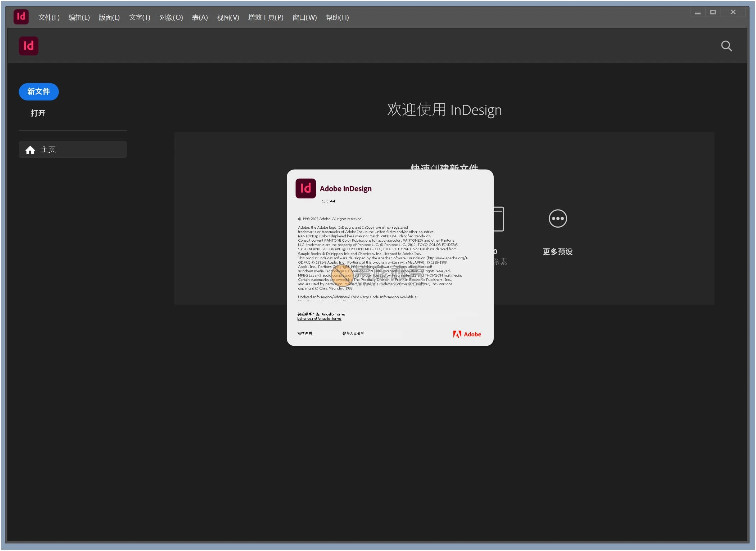Open the 窗口(W) menu

304,17
